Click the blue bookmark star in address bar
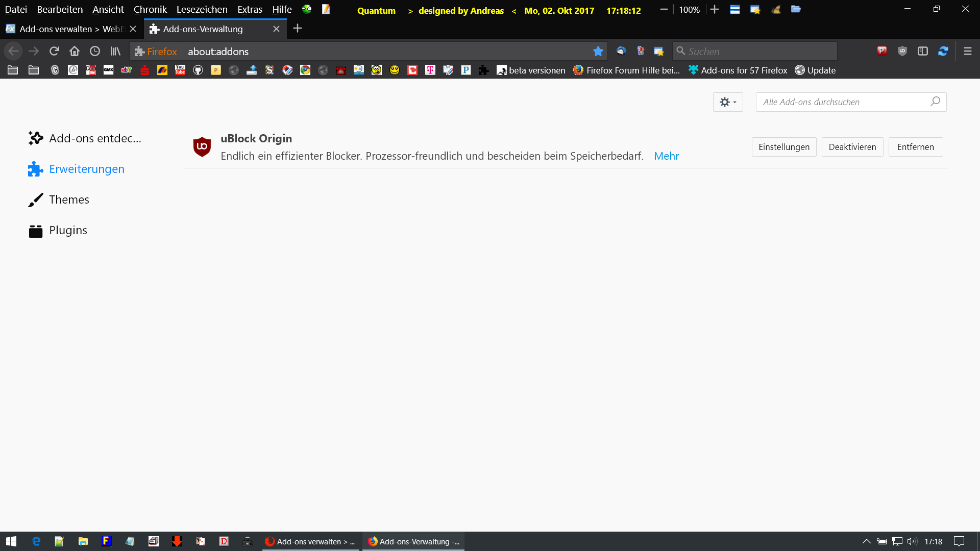 click(x=598, y=51)
